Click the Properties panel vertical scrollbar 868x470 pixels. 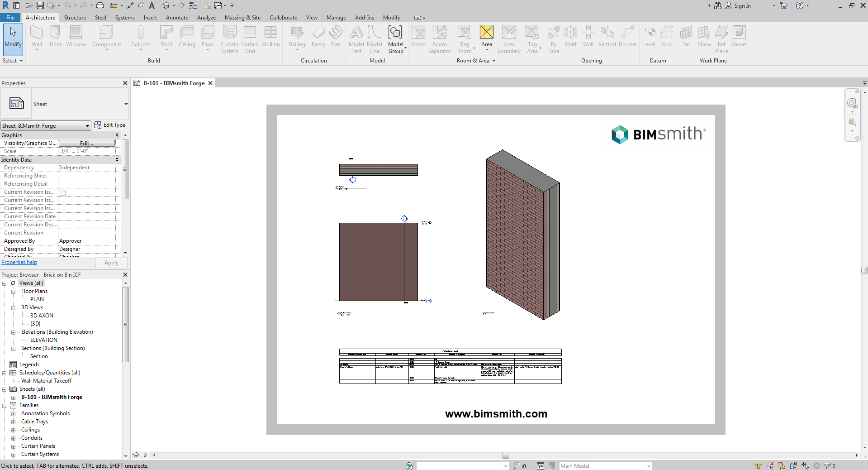tap(125, 169)
